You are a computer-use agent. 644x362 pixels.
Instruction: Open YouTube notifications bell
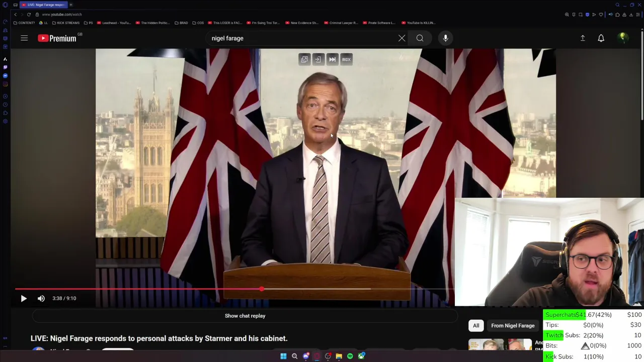(601, 38)
